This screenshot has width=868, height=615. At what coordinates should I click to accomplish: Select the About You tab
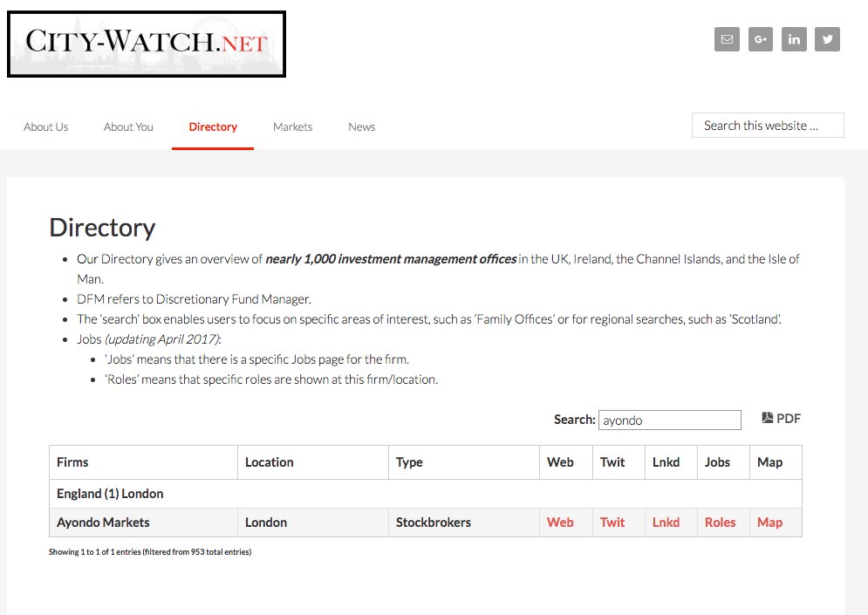point(127,126)
